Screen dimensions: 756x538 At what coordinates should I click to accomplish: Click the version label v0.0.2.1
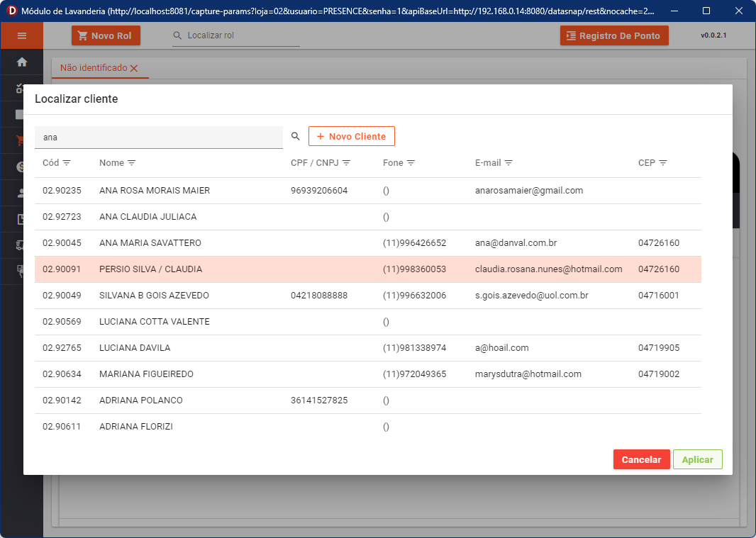coord(713,35)
